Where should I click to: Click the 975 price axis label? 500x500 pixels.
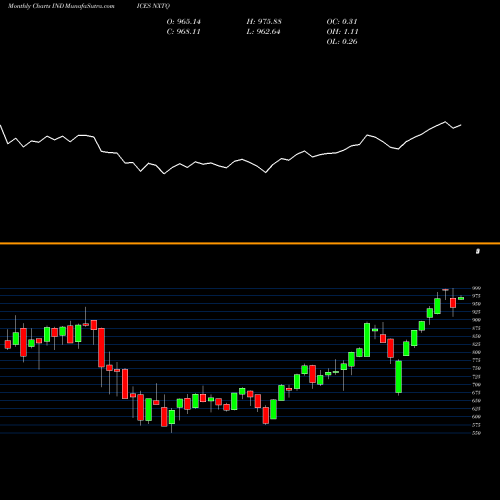coord(476,296)
